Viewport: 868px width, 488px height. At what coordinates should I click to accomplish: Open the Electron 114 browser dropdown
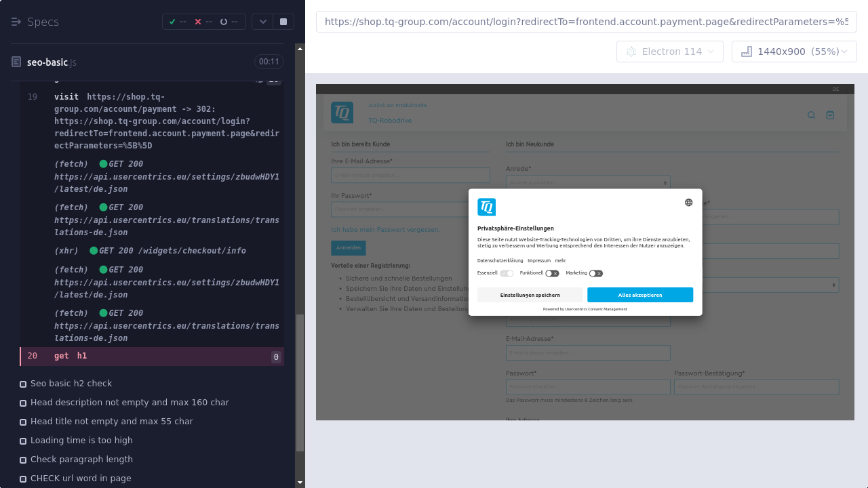coord(669,52)
